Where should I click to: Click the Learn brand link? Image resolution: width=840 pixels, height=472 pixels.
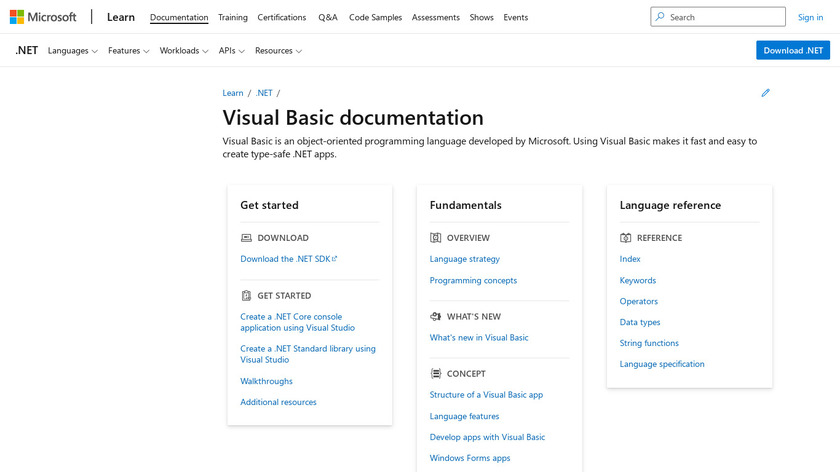click(121, 17)
